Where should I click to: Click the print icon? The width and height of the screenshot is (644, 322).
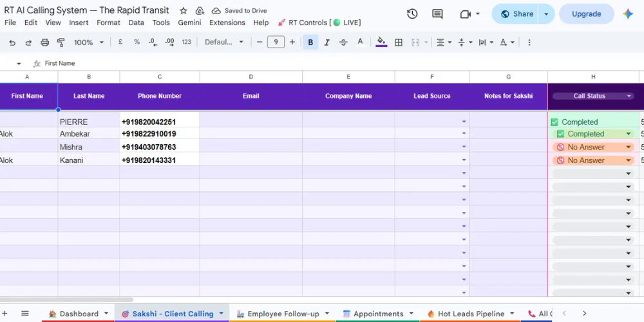45,43
